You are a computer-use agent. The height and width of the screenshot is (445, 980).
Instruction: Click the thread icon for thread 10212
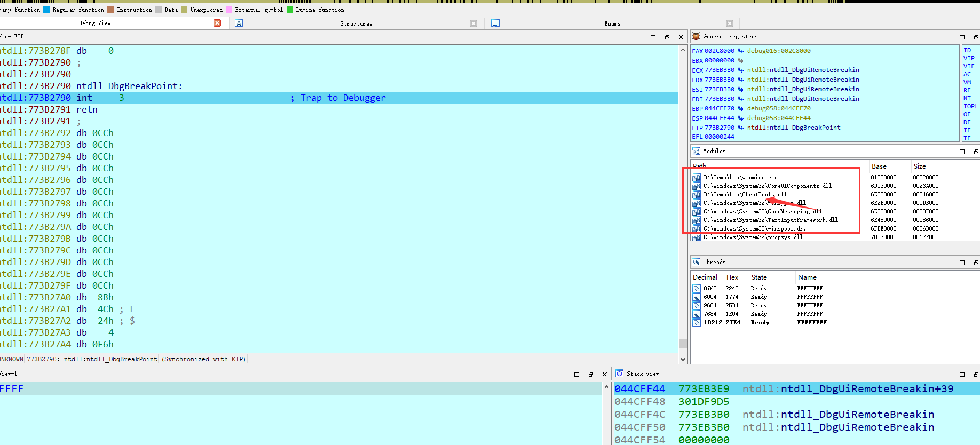point(697,322)
